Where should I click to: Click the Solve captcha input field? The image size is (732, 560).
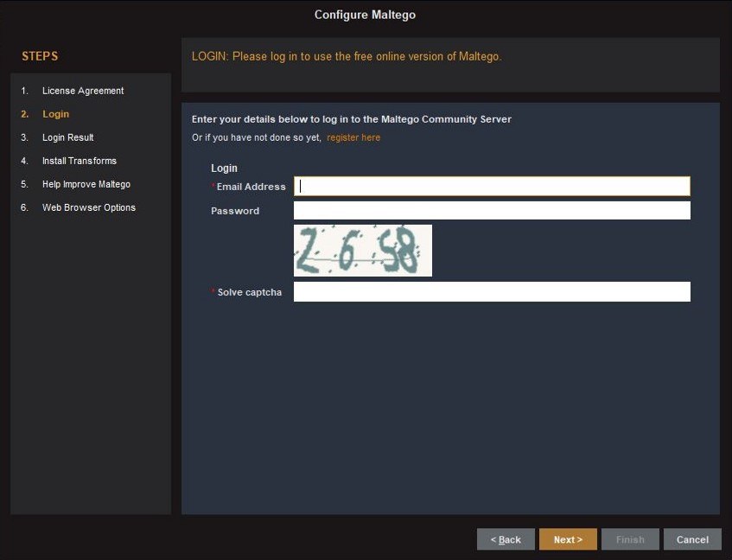click(491, 291)
